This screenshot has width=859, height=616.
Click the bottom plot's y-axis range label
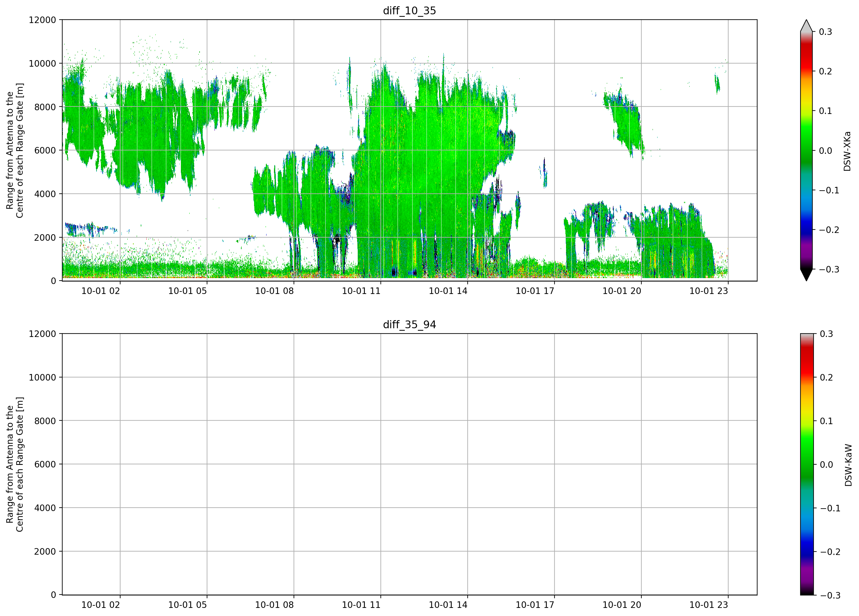click(x=15, y=464)
